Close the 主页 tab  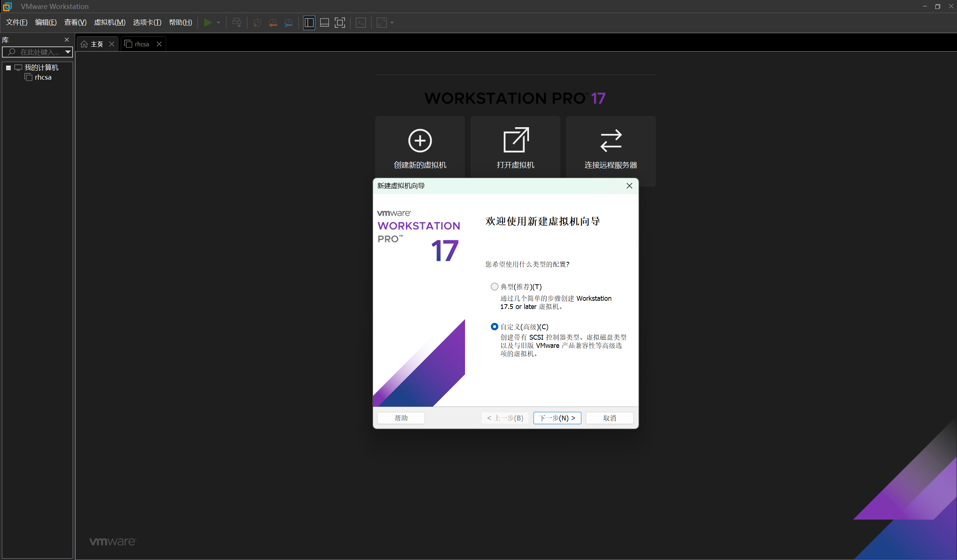111,44
